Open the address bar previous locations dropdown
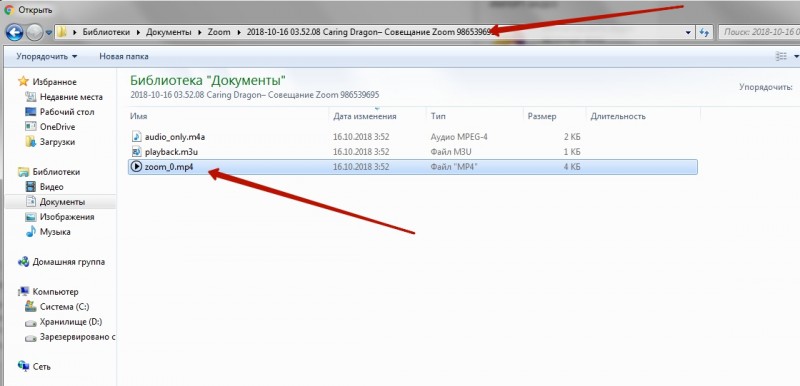The height and width of the screenshot is (386, 800). (x=688, y=32)
